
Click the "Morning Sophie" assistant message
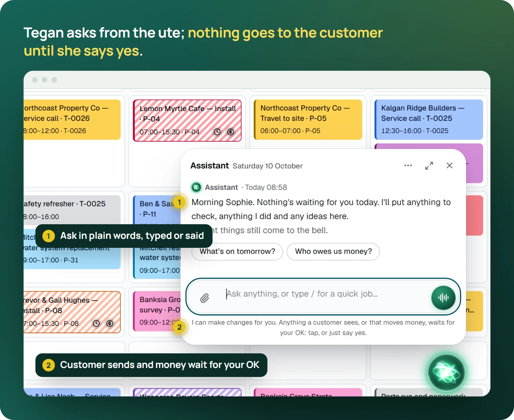321,209
